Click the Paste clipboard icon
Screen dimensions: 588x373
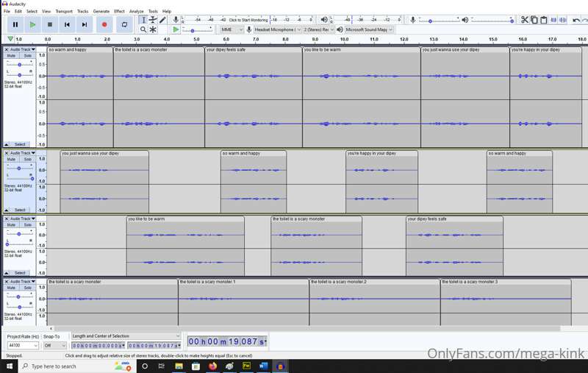point(543,20)
